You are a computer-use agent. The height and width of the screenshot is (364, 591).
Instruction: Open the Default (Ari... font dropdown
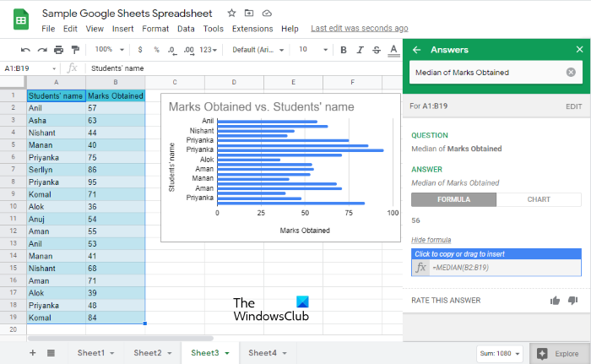[258, 50]
